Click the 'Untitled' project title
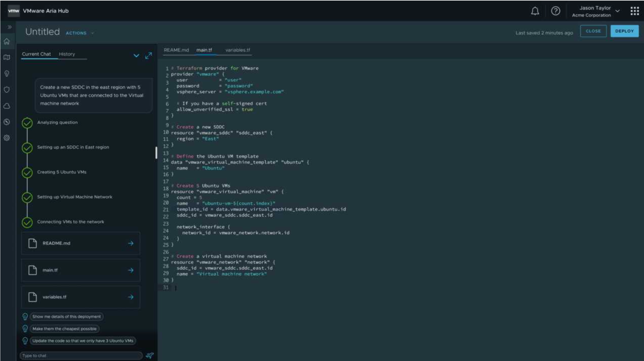Image resolution: width=644 pixels, height=361 pixels. pyautogui.click(x=42, y=32)
